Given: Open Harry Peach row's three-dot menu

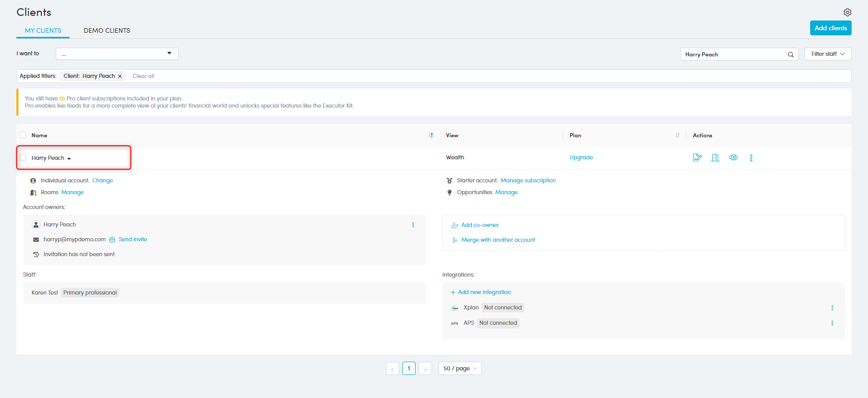Looking at the screenshot, I should tap(751, 158).
